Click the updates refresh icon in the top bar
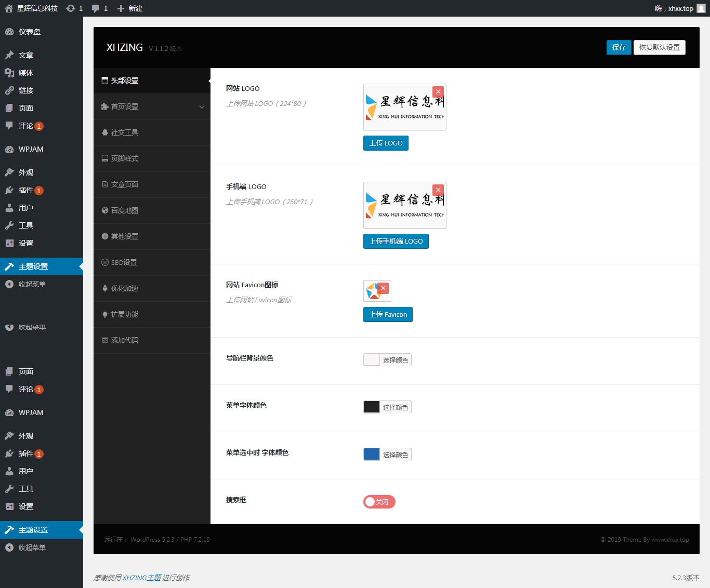 click(x=71, y=8)
